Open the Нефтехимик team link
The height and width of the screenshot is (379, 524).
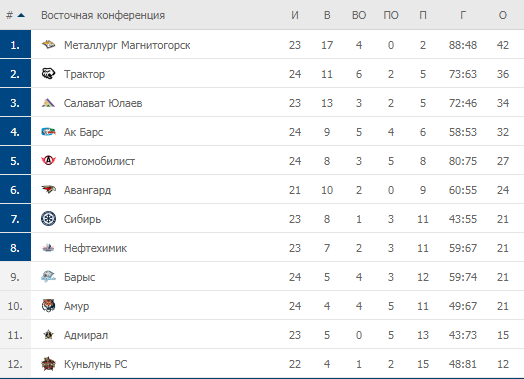click(x=95, y=248)
